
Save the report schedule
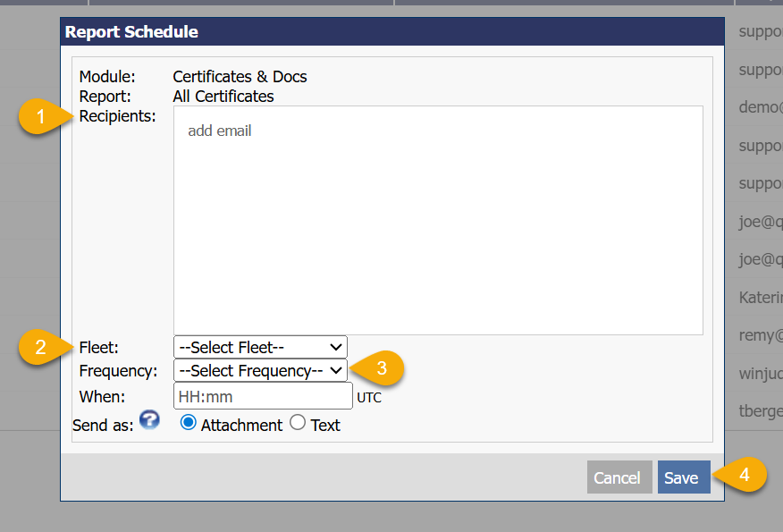tap(683, 477)
